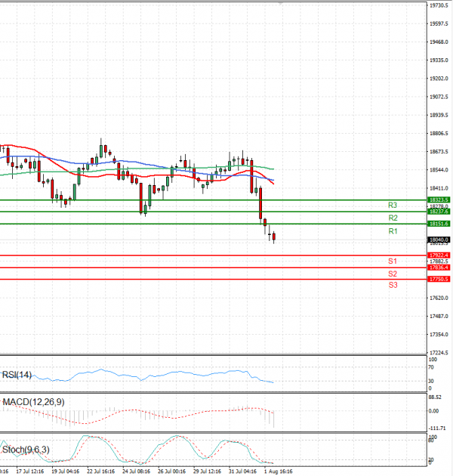This screenshot has width=453, height=476.
Task: Click the 17750.5 support price tag
Action: 439,279
